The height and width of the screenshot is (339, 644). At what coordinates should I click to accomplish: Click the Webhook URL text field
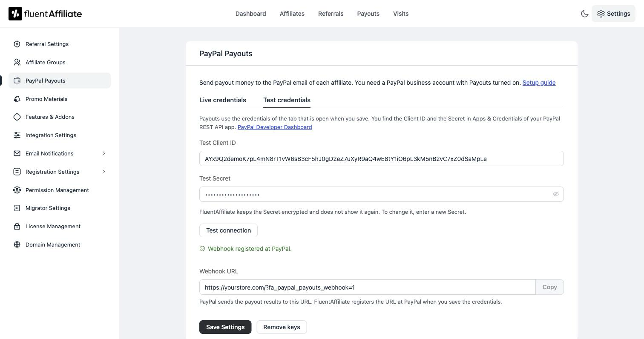[367, 287]
